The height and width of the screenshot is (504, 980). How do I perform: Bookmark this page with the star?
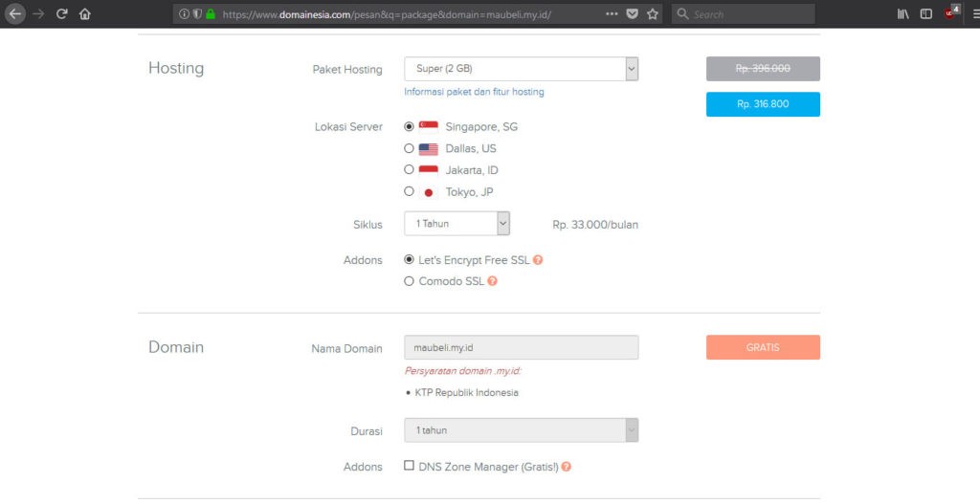653,13
